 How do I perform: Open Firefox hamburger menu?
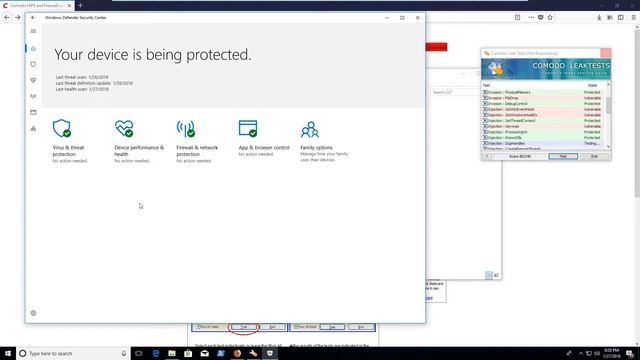pos(633,18)
